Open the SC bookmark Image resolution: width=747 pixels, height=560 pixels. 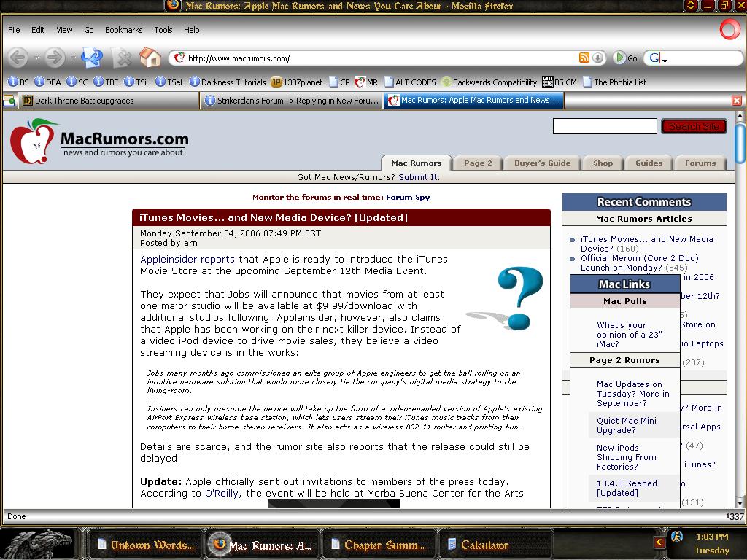(x=77, y=82)
